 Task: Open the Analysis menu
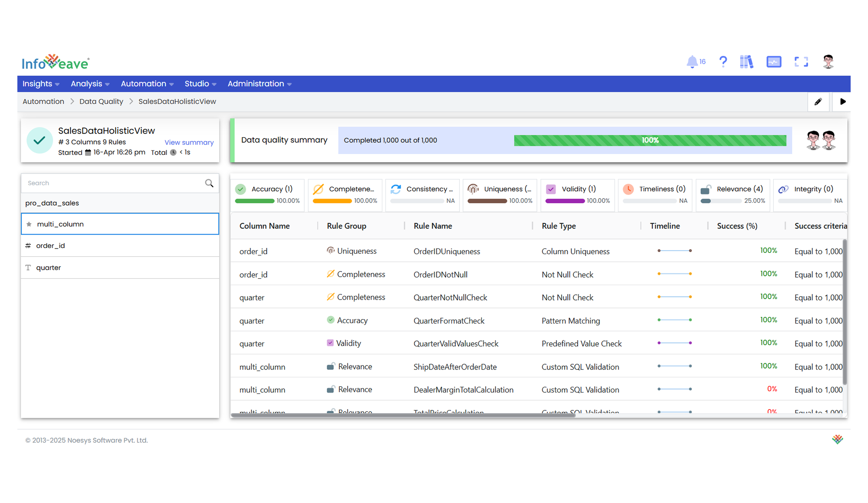click(90, 84)
